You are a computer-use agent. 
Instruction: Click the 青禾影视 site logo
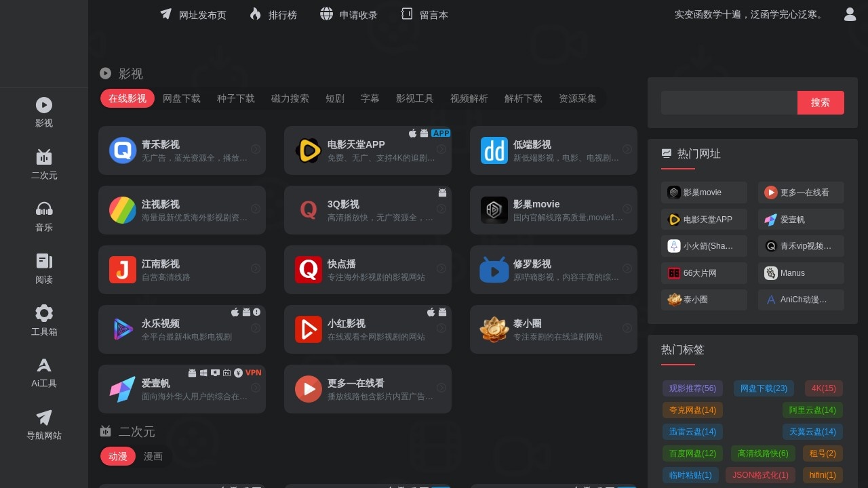tap(123, 150)
